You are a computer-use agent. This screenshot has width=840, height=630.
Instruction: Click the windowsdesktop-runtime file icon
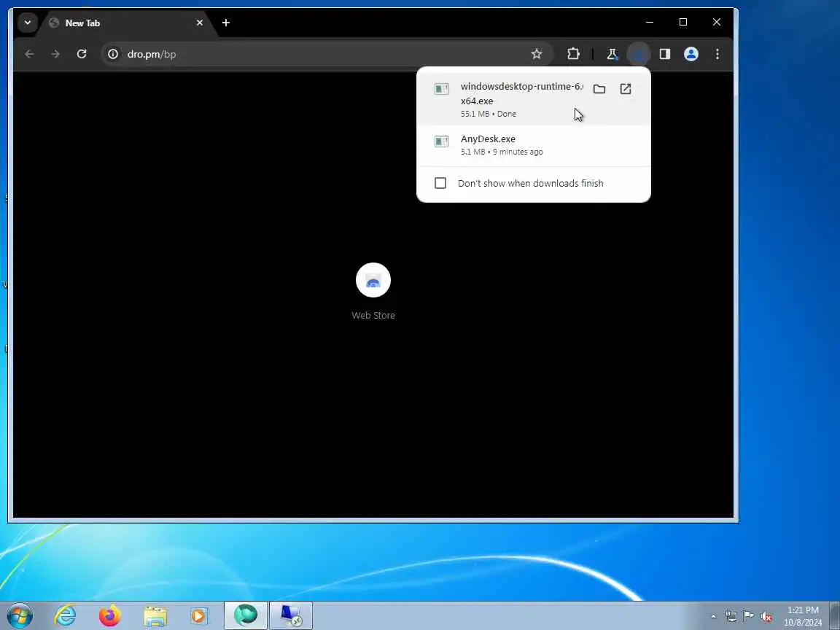[x=441, y=89]
